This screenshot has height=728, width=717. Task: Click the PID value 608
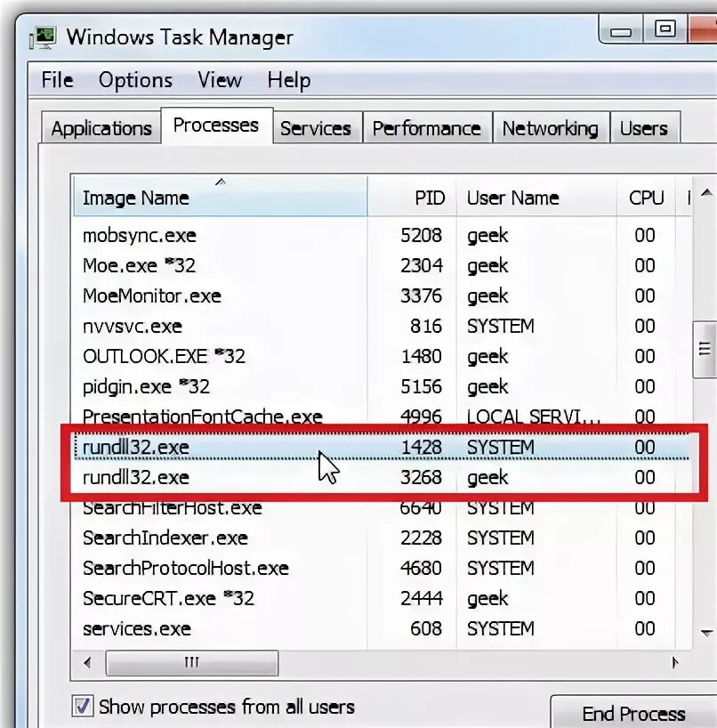(x=426, y=628)
